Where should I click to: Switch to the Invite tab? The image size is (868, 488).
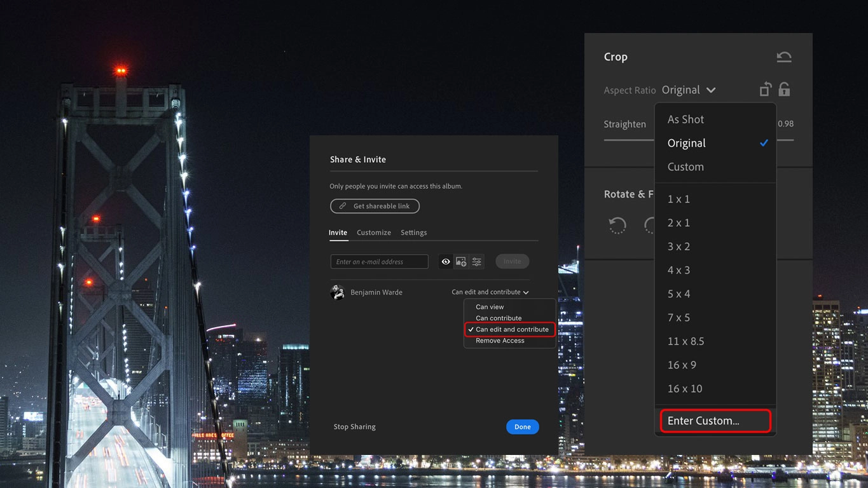(x=338, y=233)
